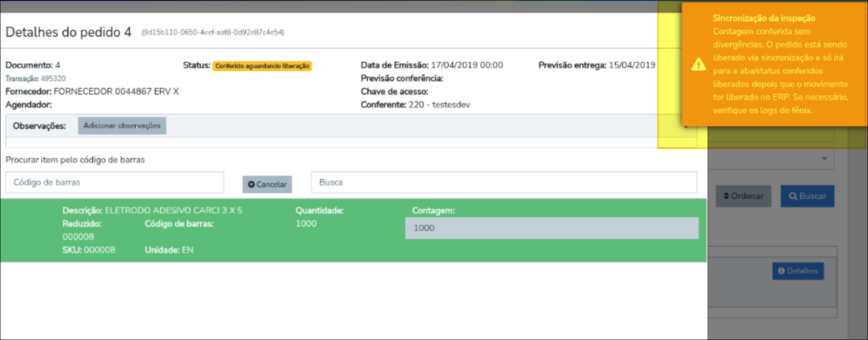The image size is (868, 340).
Task: Click the Quantidade value 1000 in row
Action: 306,224
